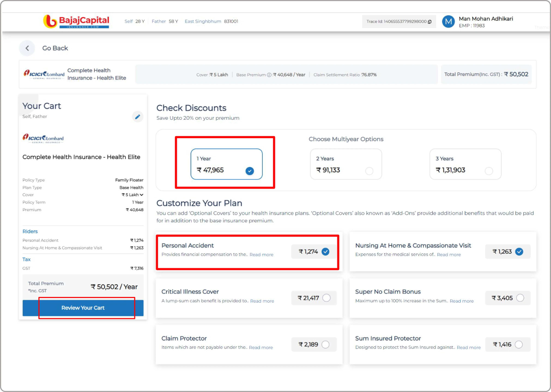Click the ₹50,502 / Year total in cart
Viewport: 551px width, 392px height.
click(114, 287)
